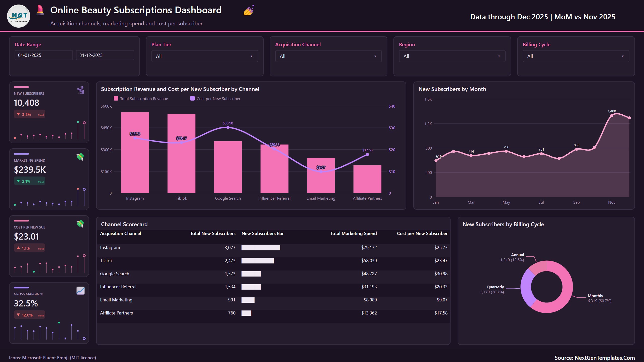This screenshot has width=644, height=362.
Task: Click the Gross Margin chart icon
Action: click(80, 291)
